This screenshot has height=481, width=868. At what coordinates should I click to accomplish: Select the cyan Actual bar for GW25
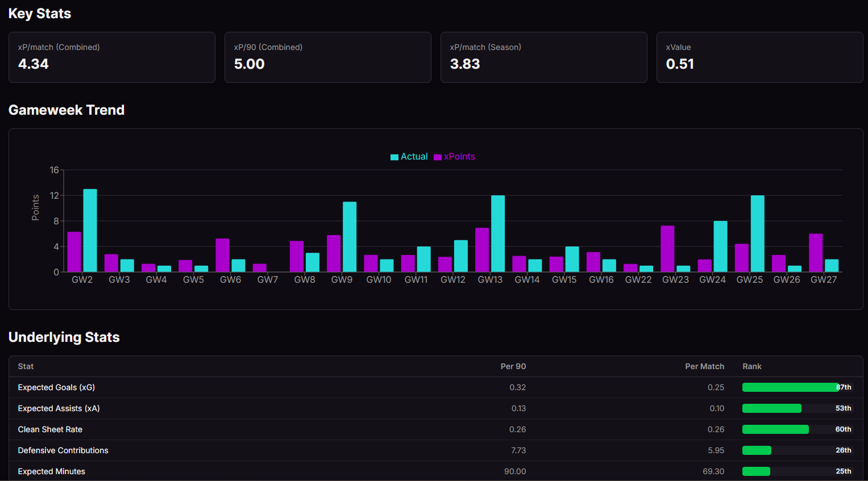coord(757,233)
